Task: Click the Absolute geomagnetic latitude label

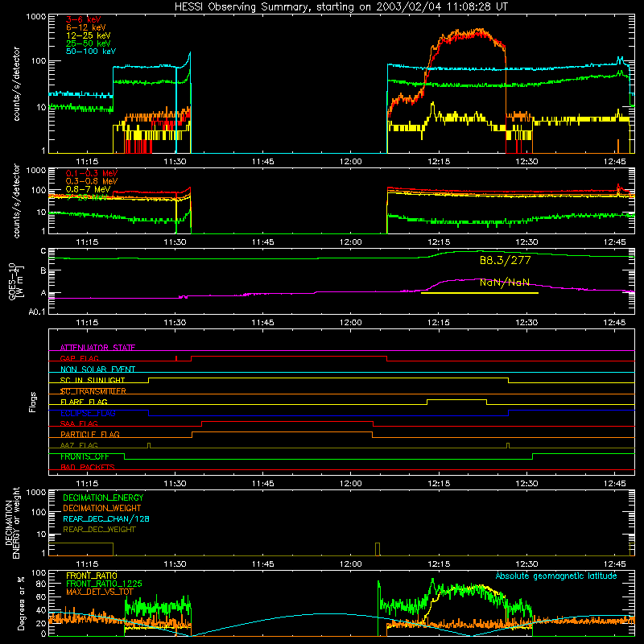Action: [x=556, y=576]
